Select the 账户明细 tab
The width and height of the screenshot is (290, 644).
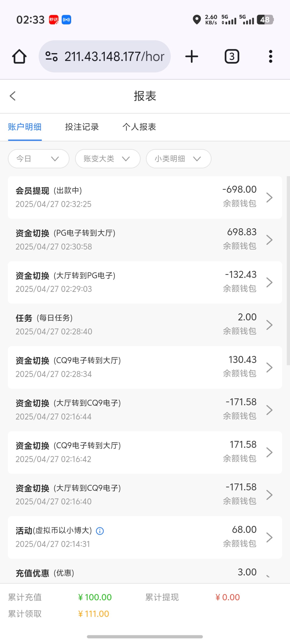tap(25, 127)
